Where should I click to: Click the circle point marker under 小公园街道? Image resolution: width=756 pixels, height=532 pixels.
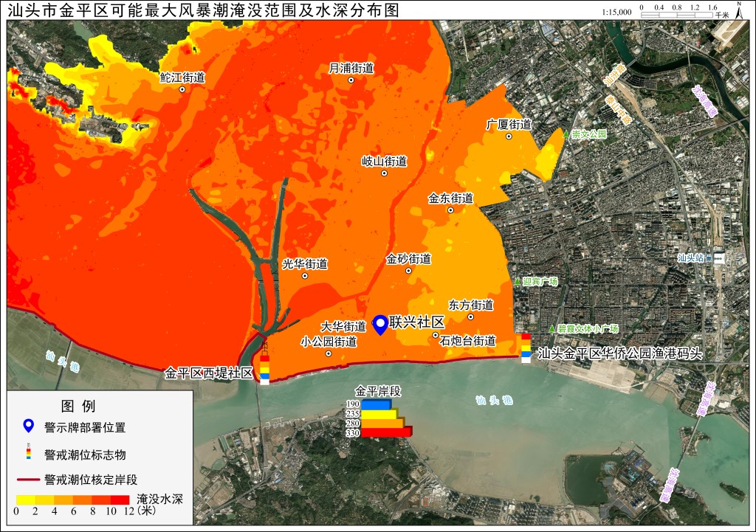pos(329,353)
